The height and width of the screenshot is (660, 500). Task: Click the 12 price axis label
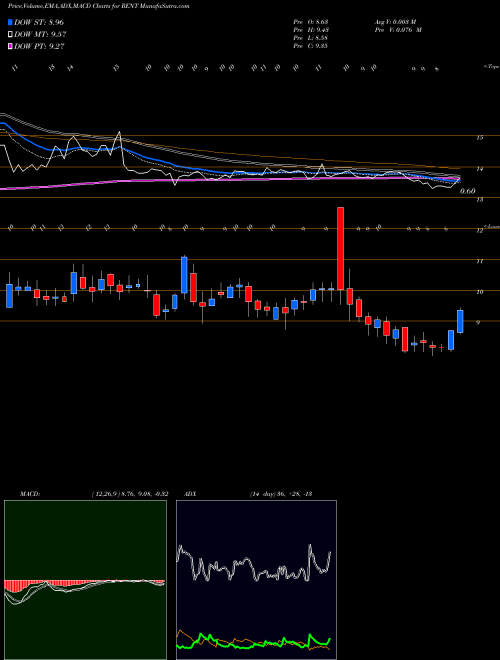(x=479, y=231)
